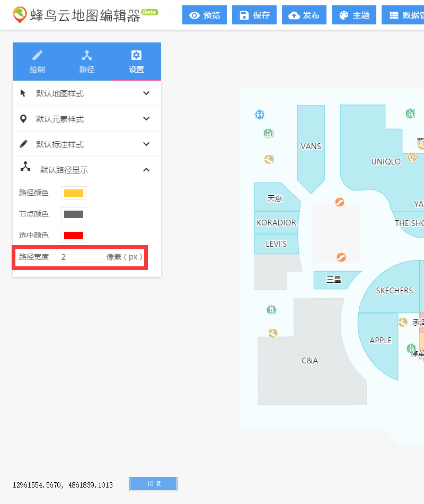The height and width of the screenshot is (504, 424).
Task: Click the 10 M scale button
Action: (154, 484)
